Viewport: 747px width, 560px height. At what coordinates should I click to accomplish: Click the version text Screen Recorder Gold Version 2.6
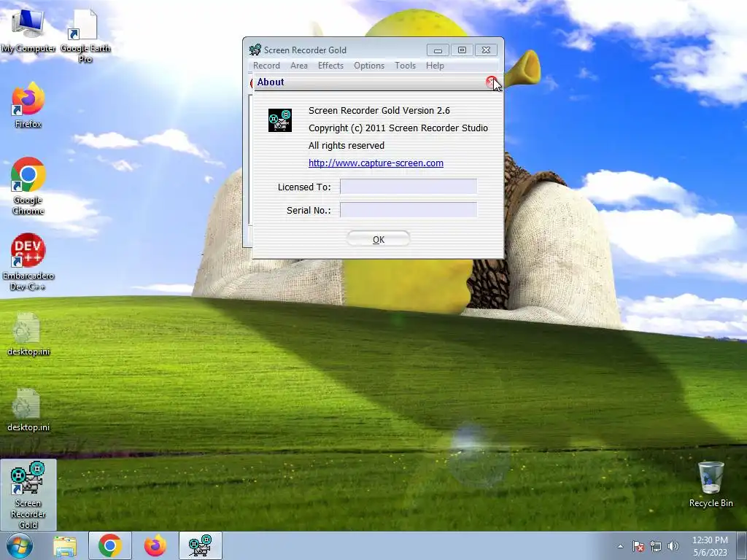click(379, 111)
